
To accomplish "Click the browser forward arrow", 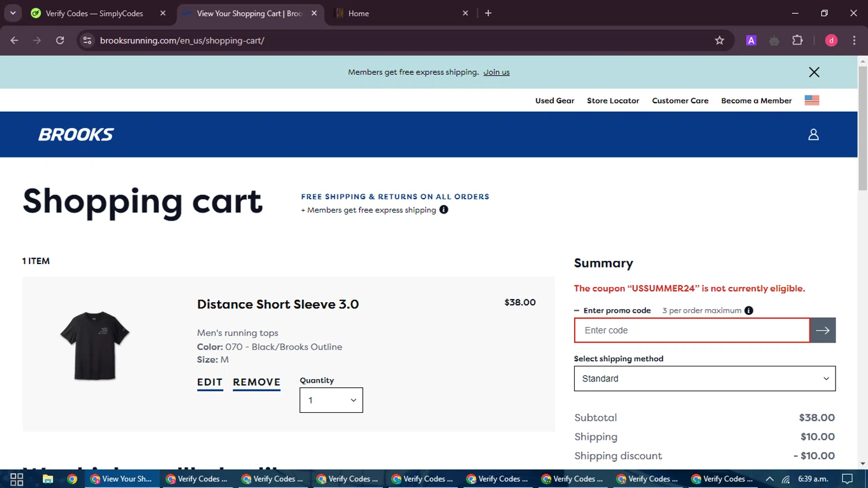I will click(37, 41).
